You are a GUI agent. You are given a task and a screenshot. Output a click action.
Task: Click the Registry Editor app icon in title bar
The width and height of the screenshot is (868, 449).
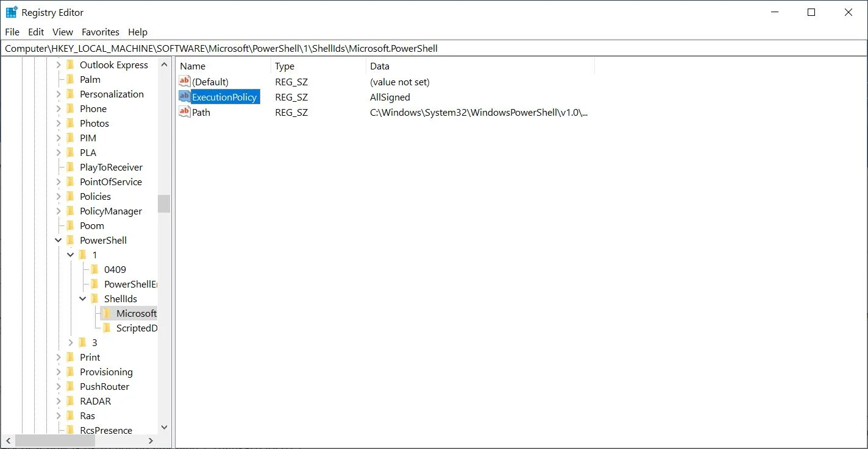coord(12,12)
